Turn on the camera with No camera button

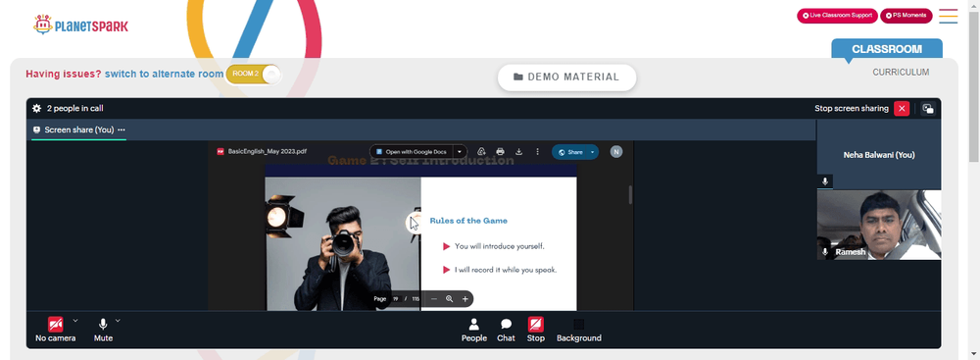pyautogui.click(x=56, y=330)
